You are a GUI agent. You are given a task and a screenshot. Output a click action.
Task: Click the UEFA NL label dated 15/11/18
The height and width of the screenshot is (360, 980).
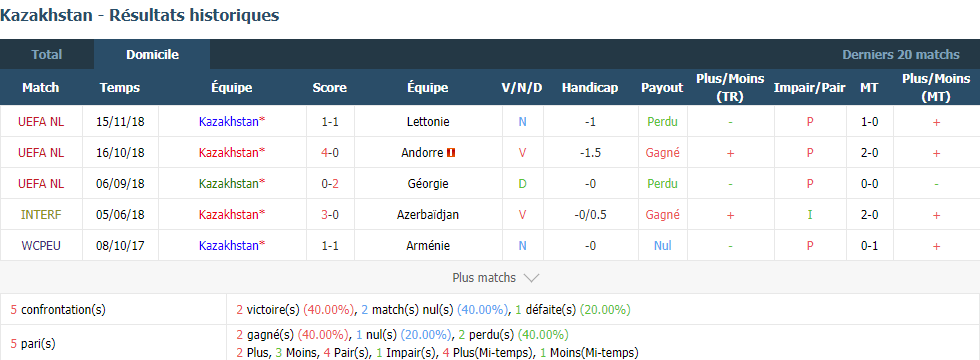[x=41, y=122]
